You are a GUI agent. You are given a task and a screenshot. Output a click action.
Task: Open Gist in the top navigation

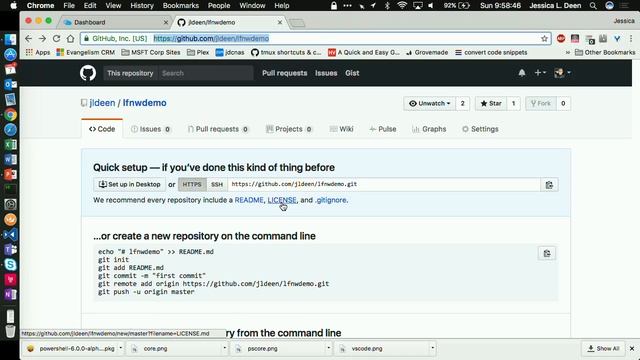352,73
